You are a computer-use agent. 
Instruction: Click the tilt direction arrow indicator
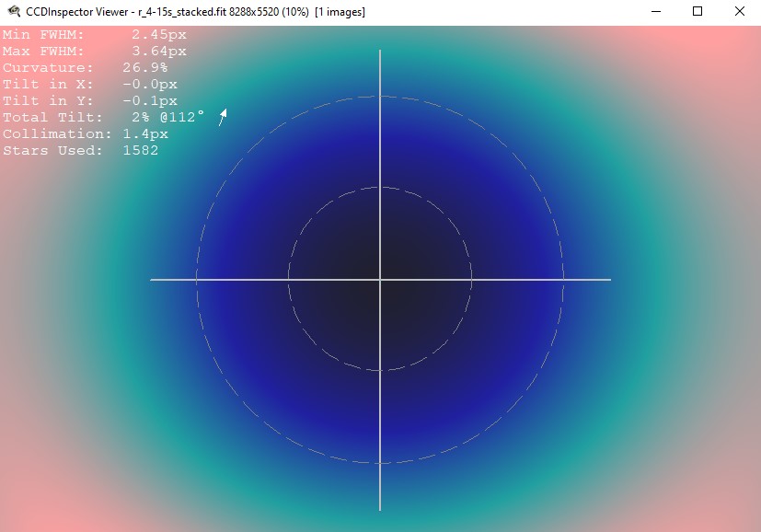223,118
